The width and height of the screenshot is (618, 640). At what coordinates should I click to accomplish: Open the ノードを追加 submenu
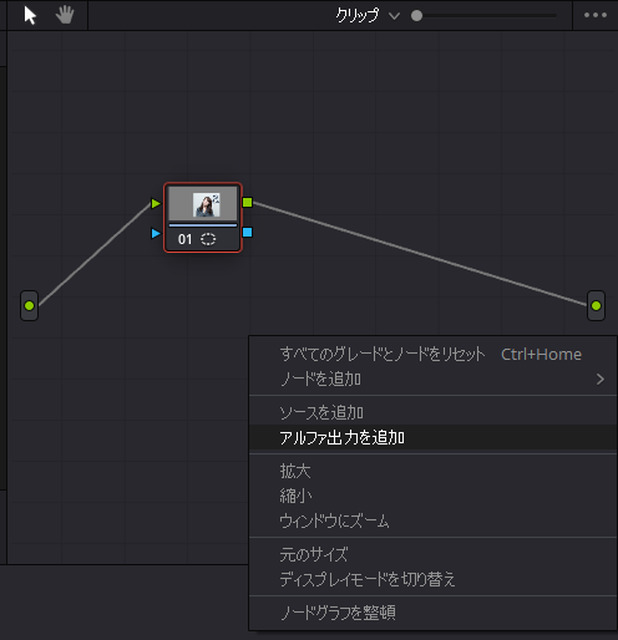click(433, 379)
